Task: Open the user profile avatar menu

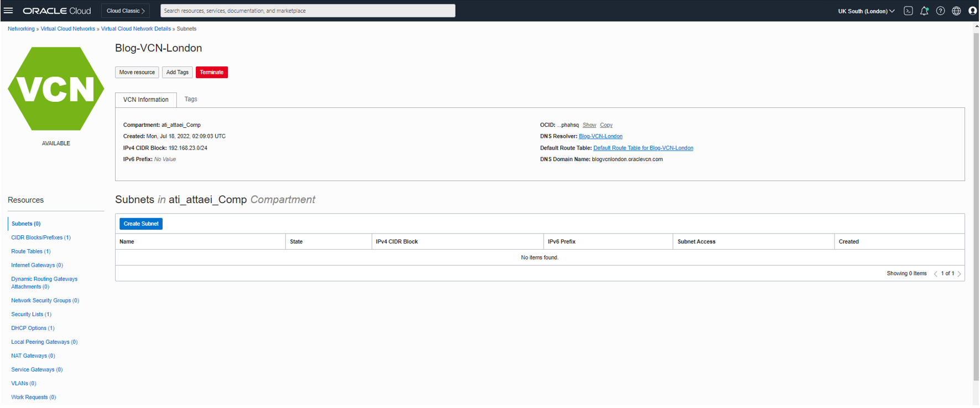Action: pyautogui.click(x=972, y=11)
